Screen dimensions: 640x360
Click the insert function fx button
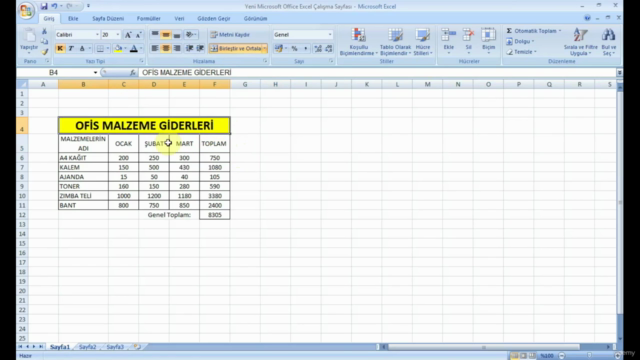point(132,73)
